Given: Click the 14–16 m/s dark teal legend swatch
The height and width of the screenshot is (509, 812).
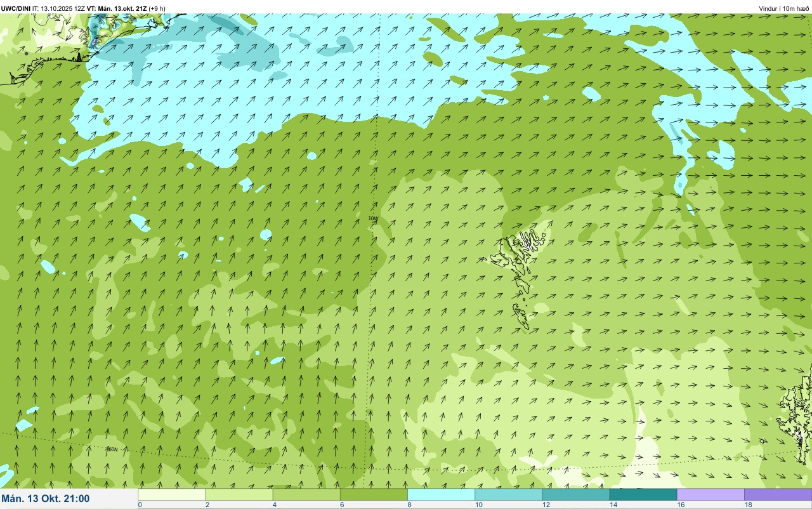Looking at the screenshot, I should [x=643, y=494].
